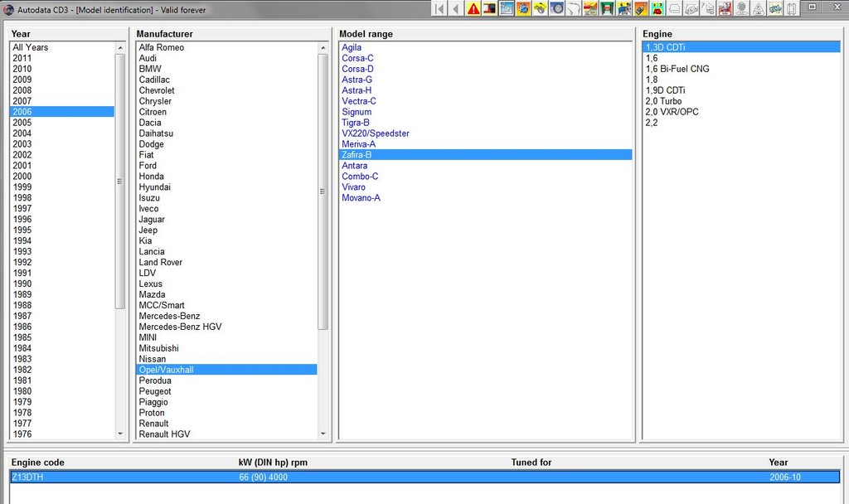Open the Zafira-B model range
The width and height of the screenshot is (849, 504).
(486, 155)
